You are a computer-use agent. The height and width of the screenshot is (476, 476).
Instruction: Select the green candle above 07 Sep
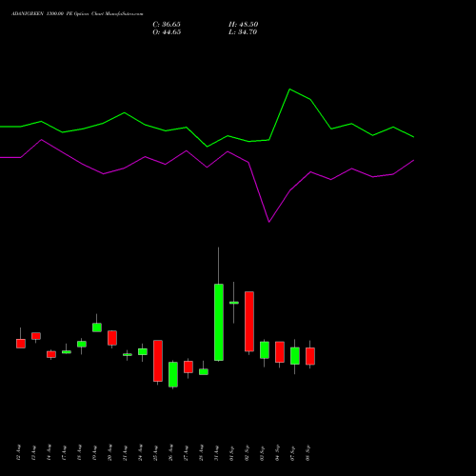[x=295, y=356]
